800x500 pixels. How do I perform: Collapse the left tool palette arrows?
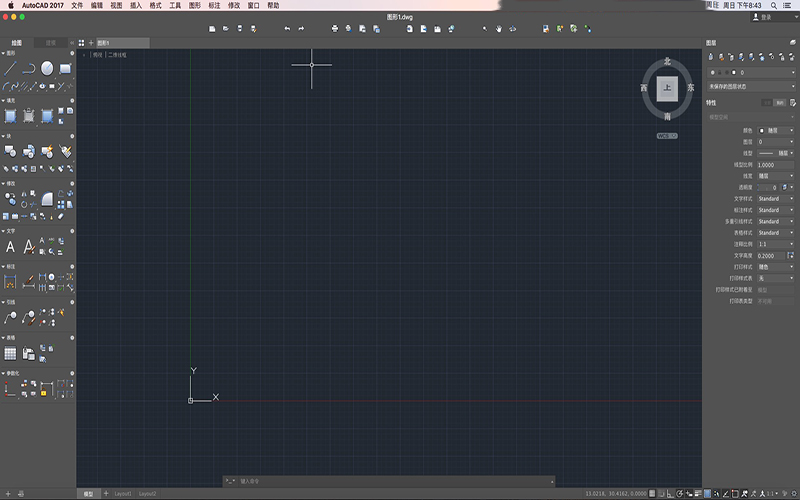pos(72,43)
